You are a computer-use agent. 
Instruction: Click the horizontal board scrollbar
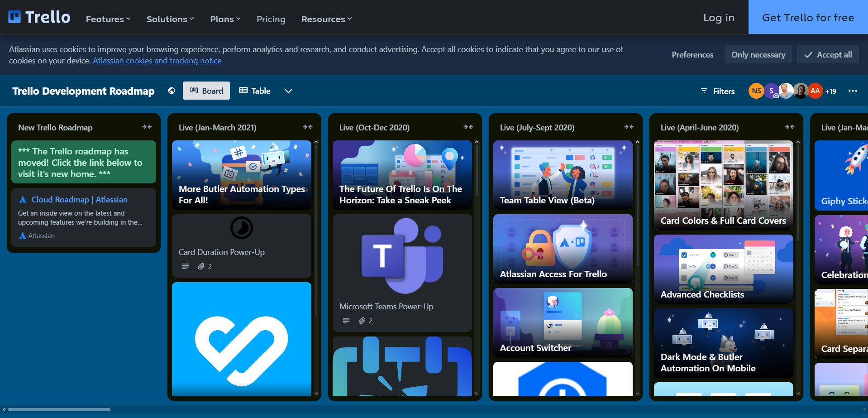(59, 409)
